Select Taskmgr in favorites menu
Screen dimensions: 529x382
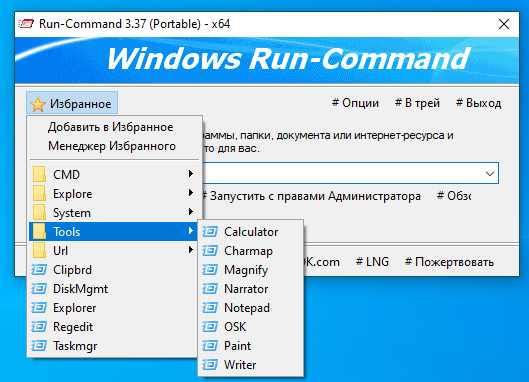[x=113, y=346]
